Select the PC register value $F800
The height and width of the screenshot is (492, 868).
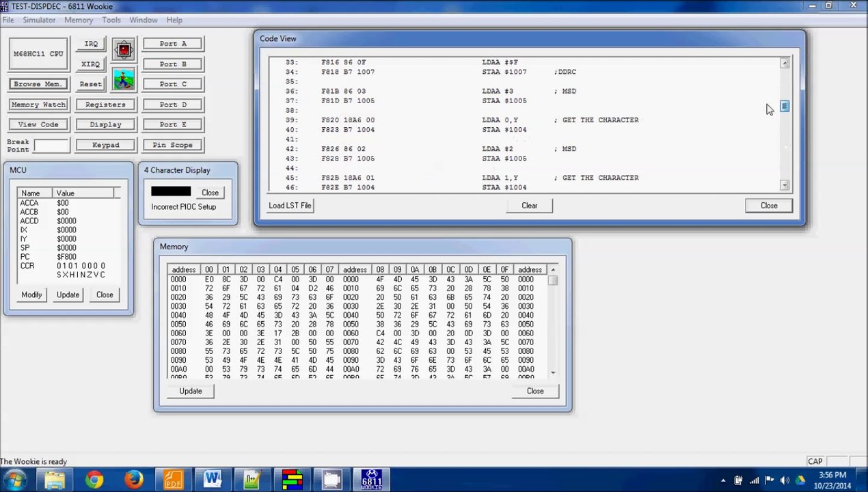point(66,257)
